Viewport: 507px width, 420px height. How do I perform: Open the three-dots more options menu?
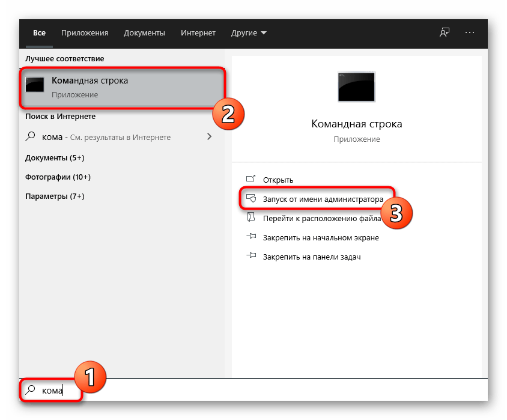coord(470,32)
